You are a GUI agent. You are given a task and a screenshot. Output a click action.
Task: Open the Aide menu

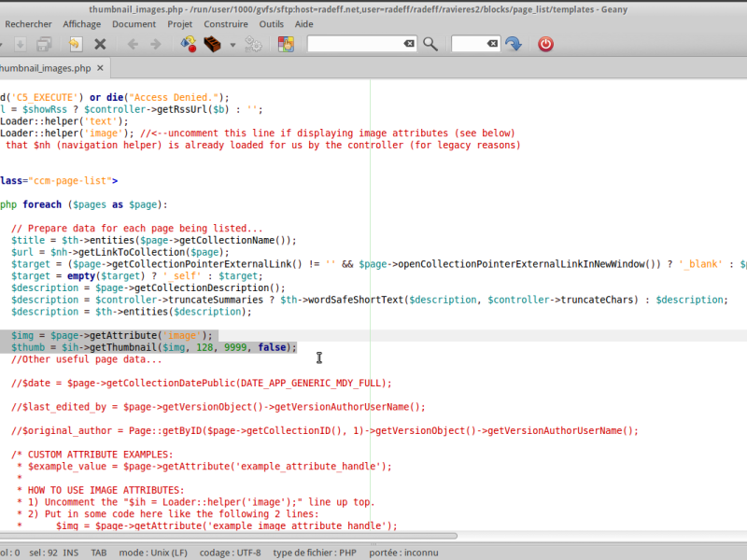point(304,24)
